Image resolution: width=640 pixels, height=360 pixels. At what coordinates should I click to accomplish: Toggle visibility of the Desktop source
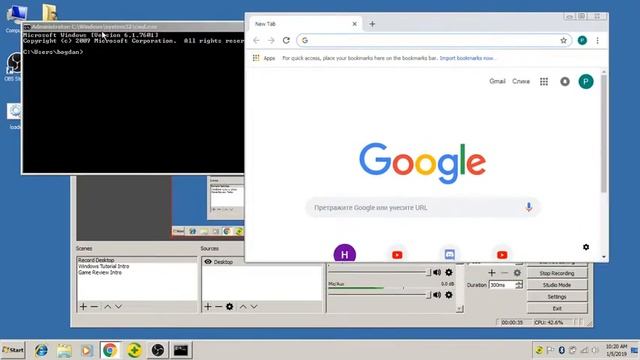(x=208, y=262)
